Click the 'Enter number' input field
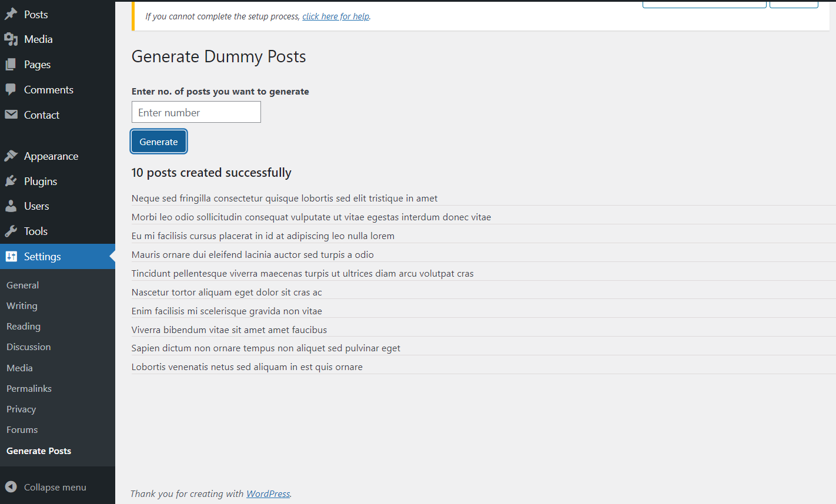Screen dimensions: 836x504 [196, 112]
